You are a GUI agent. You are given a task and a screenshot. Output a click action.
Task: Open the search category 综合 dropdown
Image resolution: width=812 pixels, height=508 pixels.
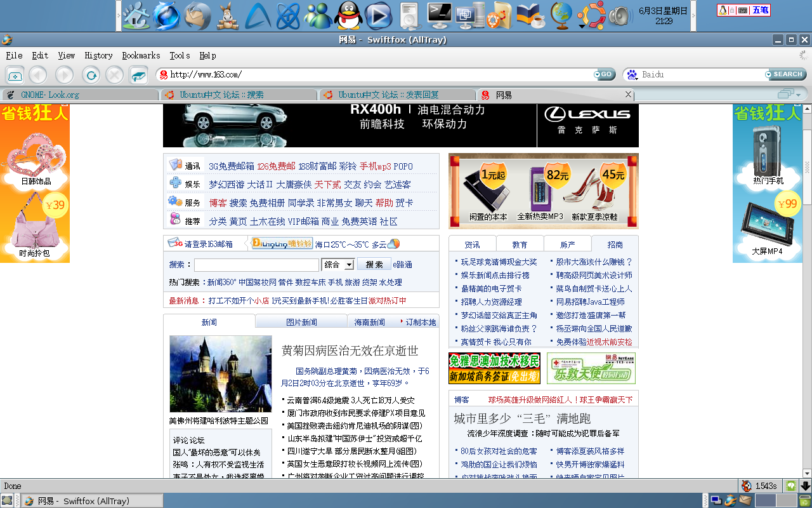tap(338, 265)
